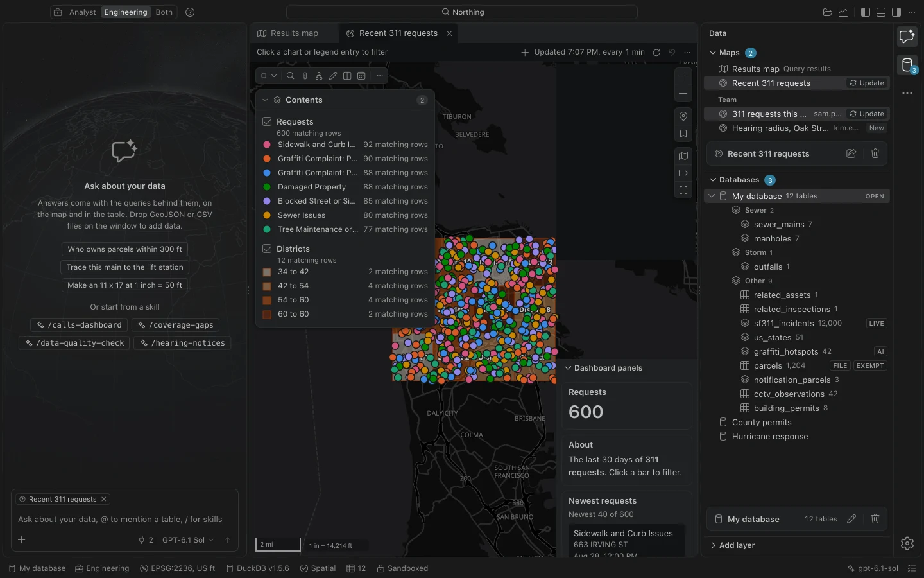This screenshot has width=924, height=578.
Task: Expand the Add layer section
Action: click(713, 545)
